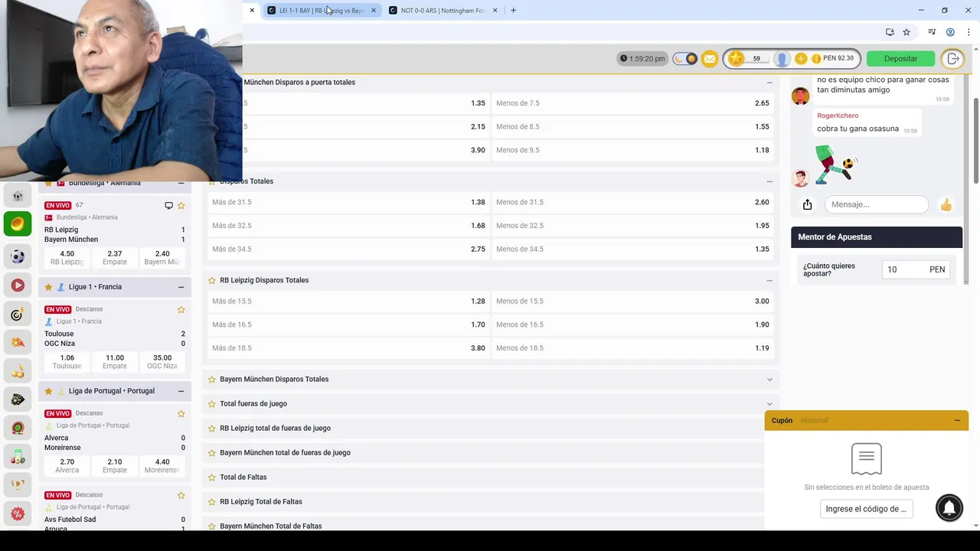Favorite Bayern München Disparos Totales market
This screenshot has height=551, width=980.
[212, 379]
